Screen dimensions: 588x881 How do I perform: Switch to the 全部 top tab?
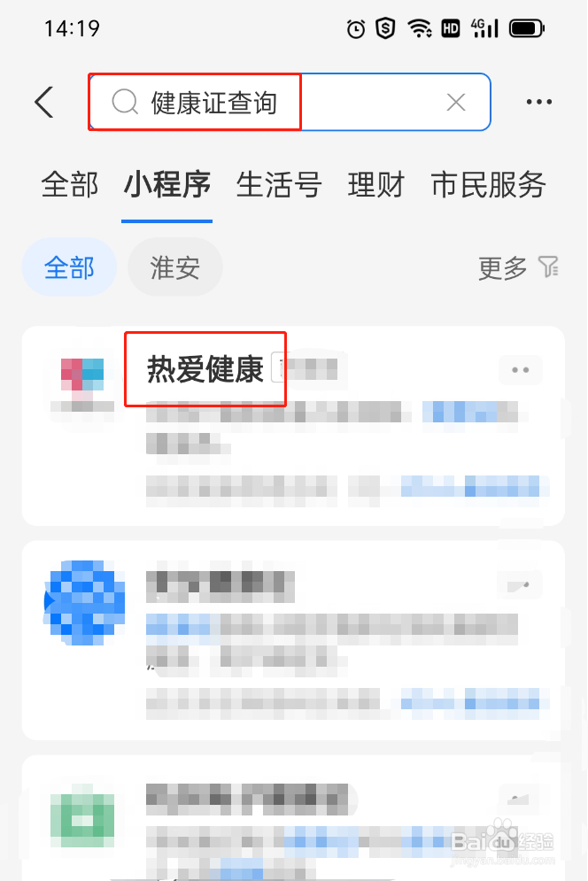(x=70, y=185)
